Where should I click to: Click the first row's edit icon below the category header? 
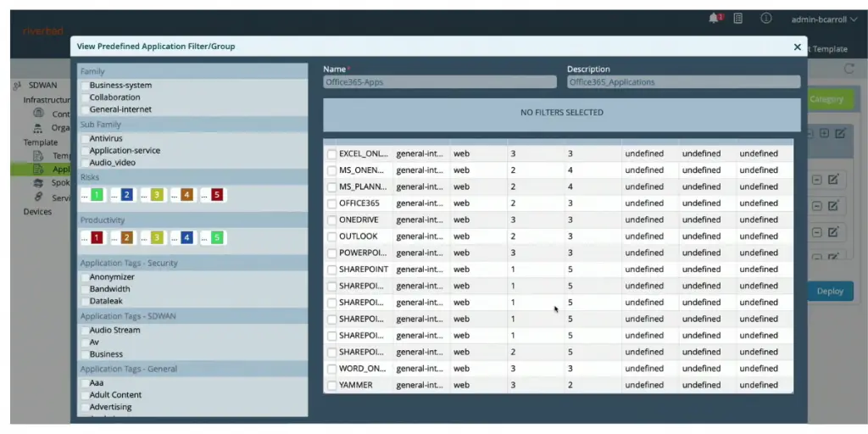[x=833, y=180]
